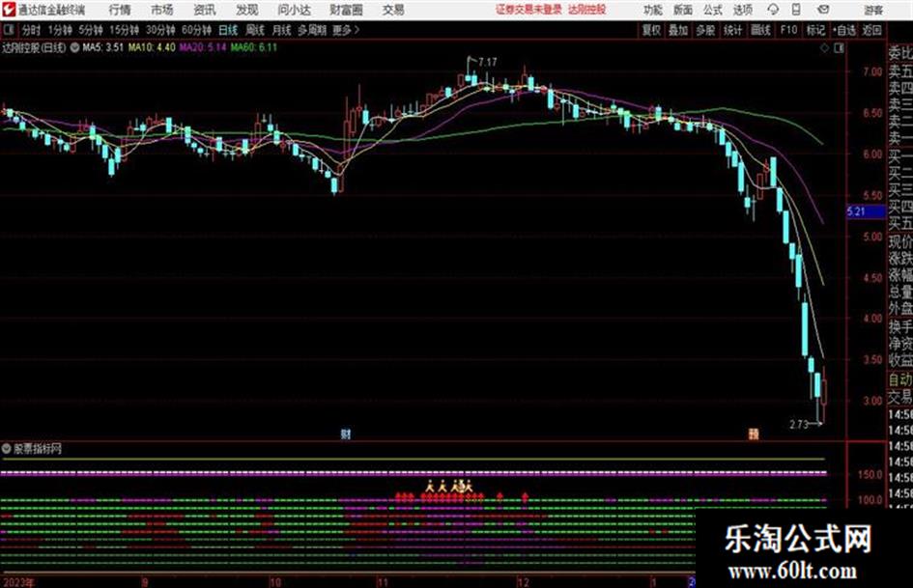Click the MA5: 3.51 indicator label

(103, 47)
